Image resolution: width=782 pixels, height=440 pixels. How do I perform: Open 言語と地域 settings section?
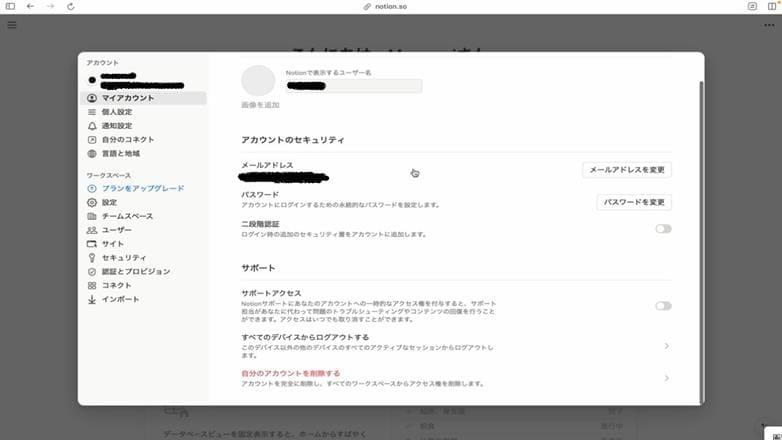pos(144,154)
